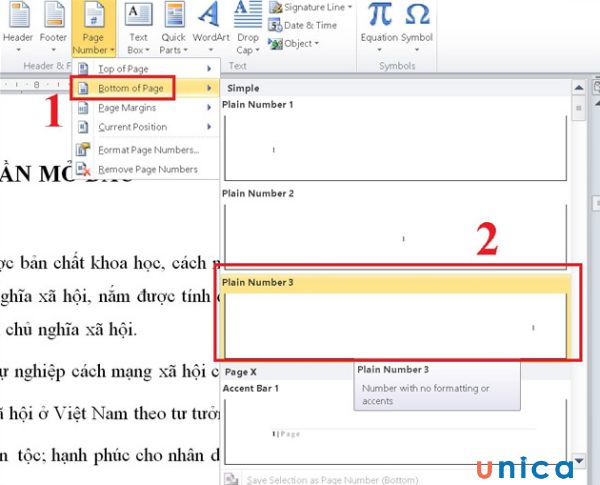Open the Quick Parts button
The height and width of the screenshot is (485, 600).
173,28
